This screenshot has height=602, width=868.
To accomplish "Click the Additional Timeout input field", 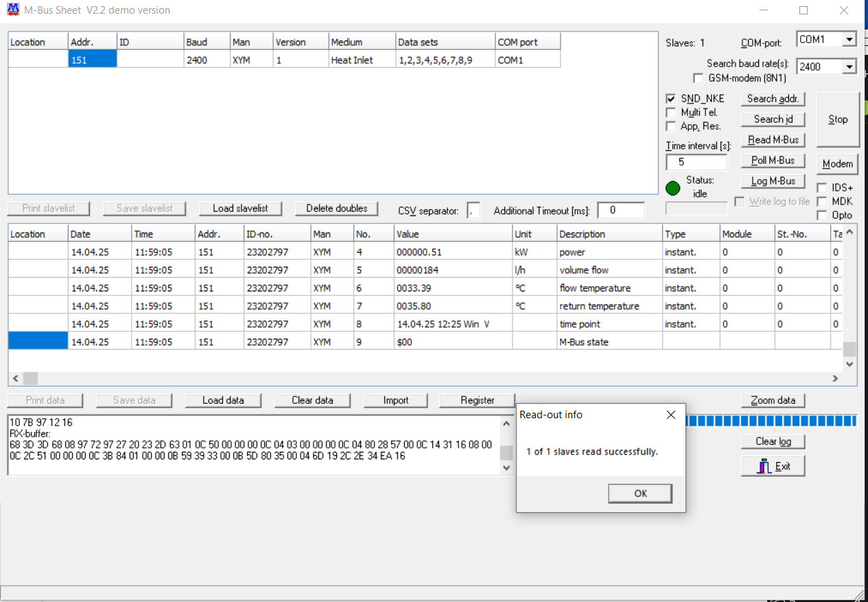I will click(x=621, y=210).
